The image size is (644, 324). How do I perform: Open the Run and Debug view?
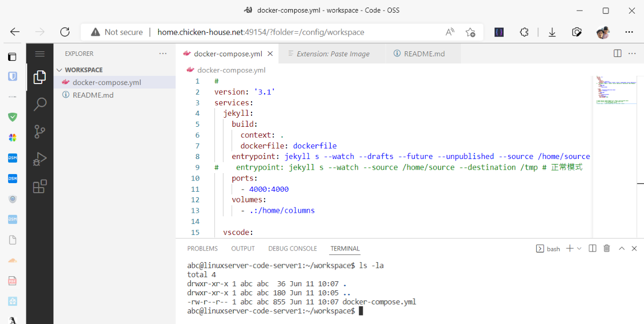(x=40, y=159)
